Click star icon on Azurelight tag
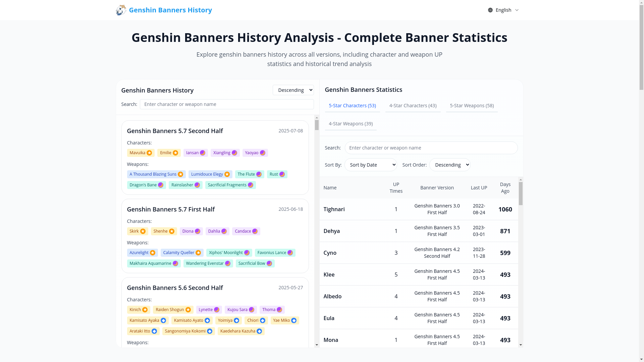This screenshot has width=644, height=362. 153,253
